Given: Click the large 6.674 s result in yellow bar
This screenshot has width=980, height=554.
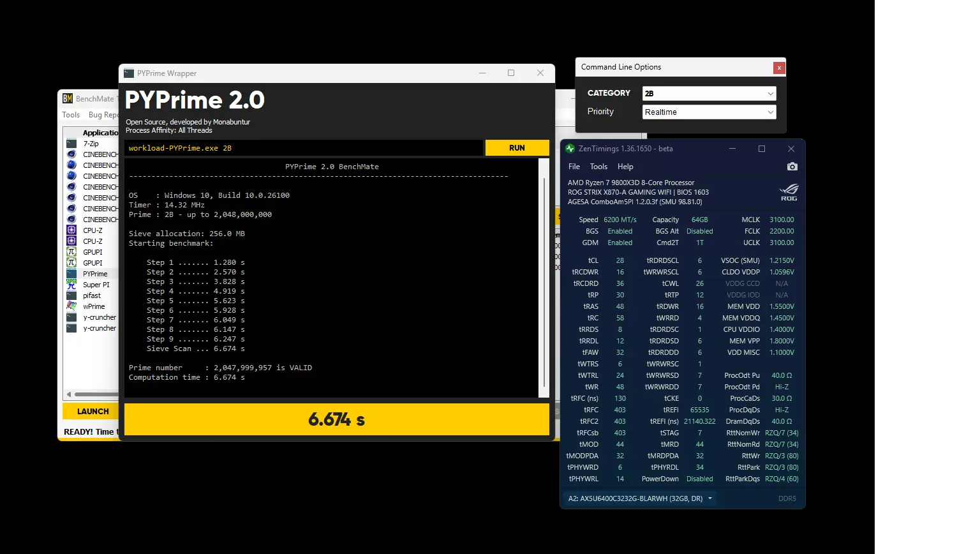Looking at the screenshot, I should [x=336, y=419].
